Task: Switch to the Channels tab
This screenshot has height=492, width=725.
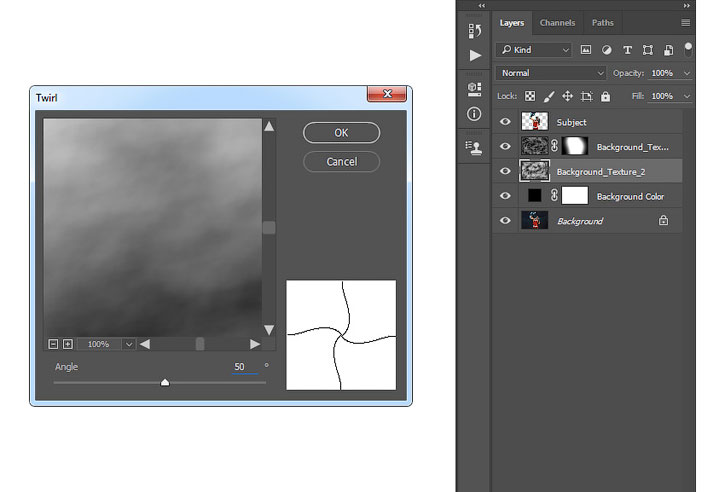Action: (557, 23)
